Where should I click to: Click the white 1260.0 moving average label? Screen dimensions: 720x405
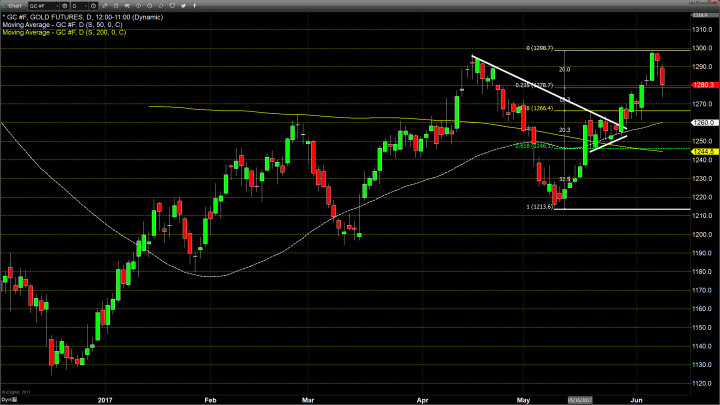(704, 123)
